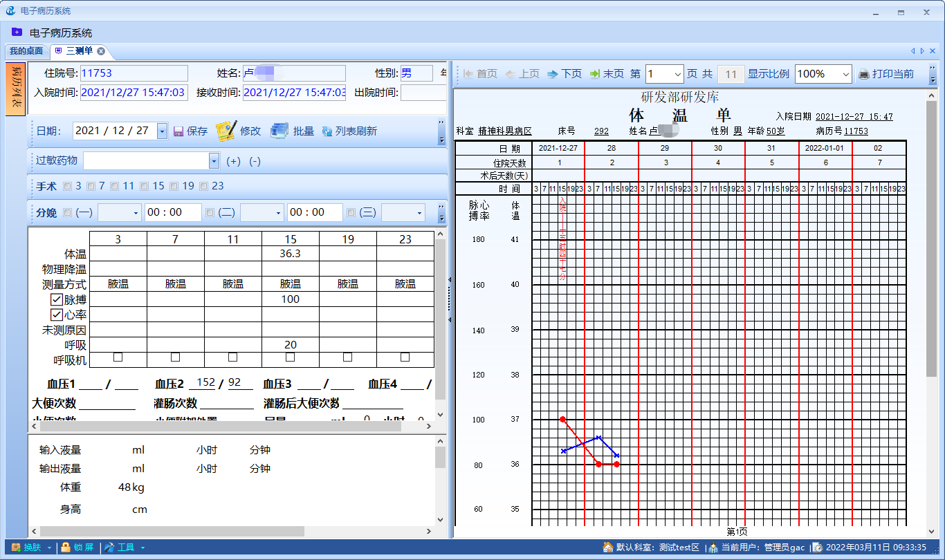Toggle surgery checkbox 23
Image resolution: width=945 pixels, height=560 pixels.
[x=203, y=186]
